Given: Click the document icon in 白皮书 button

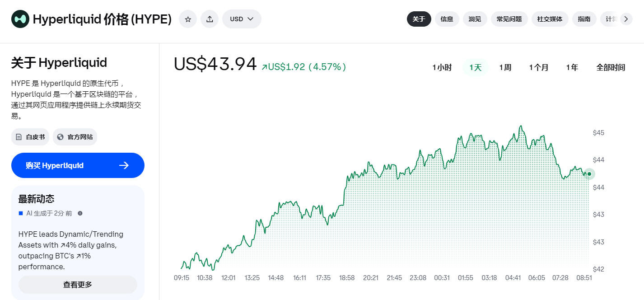Looking at the screenshot, I should pyautogui.click(x=19, y=137).
